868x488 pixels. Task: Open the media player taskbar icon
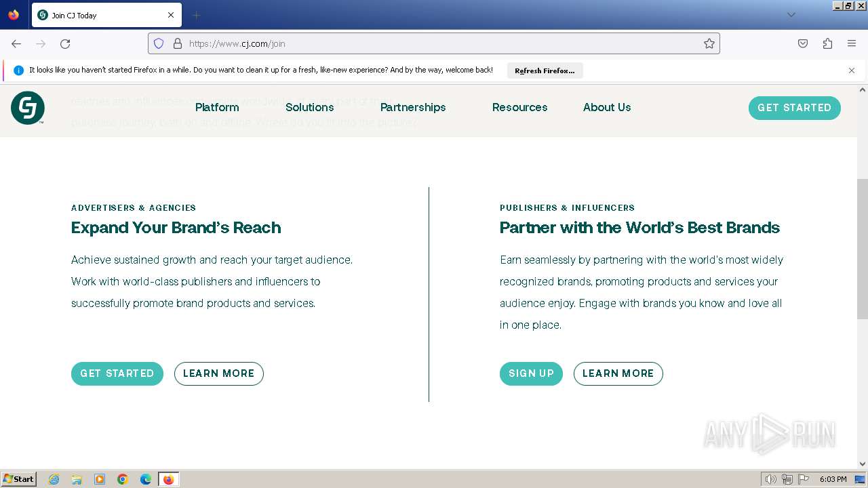(x=100, y=479)
